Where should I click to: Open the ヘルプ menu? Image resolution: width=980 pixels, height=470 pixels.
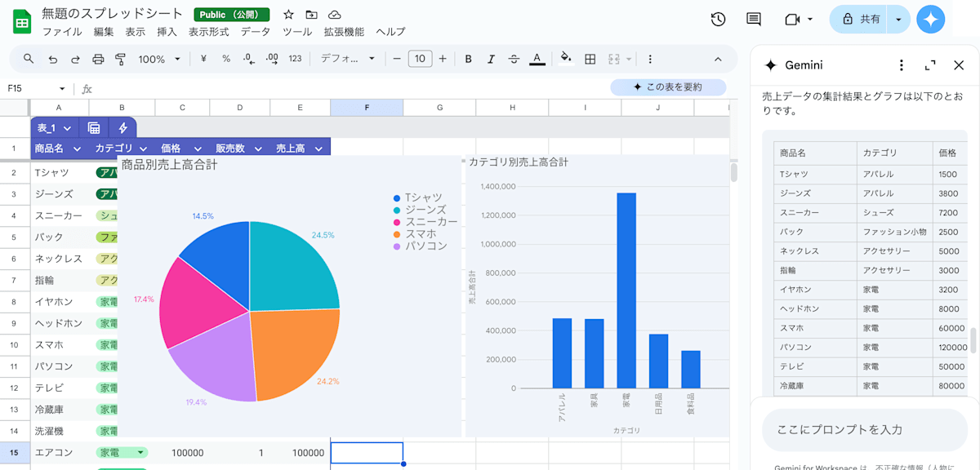click(x=390, y=32)
